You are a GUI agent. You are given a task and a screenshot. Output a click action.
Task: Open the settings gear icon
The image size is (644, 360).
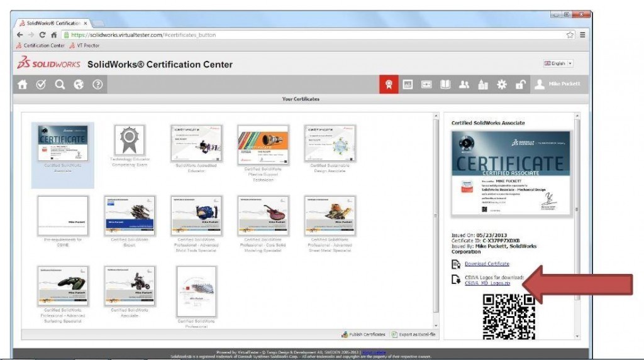coord(502,85)
